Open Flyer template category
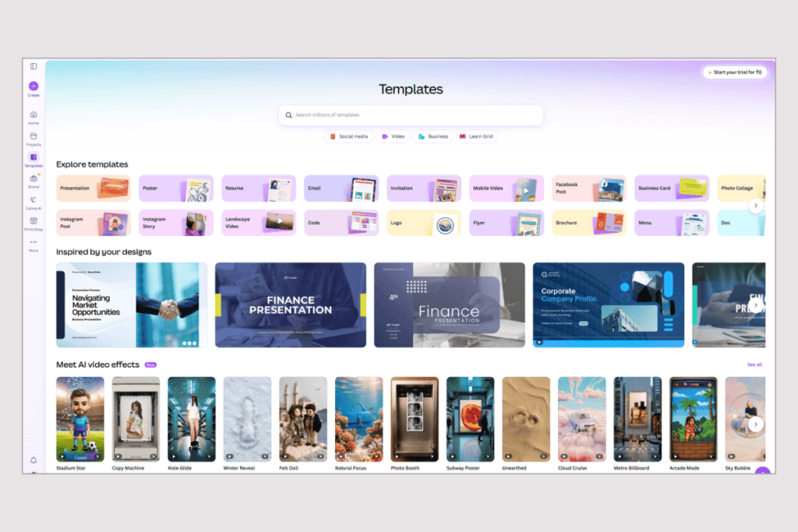 507,223
